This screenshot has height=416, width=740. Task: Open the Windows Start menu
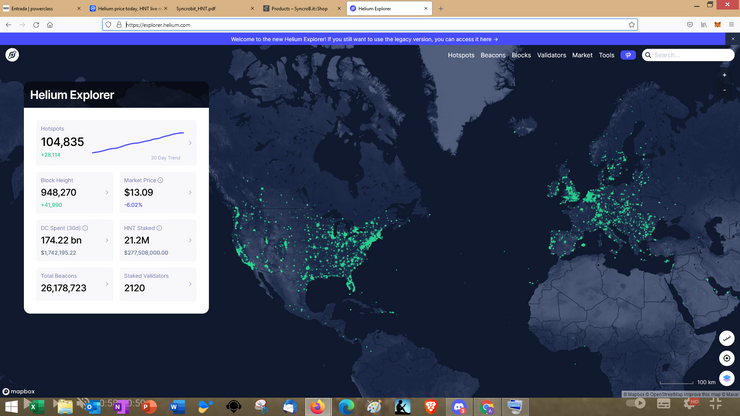click(11, 407)
